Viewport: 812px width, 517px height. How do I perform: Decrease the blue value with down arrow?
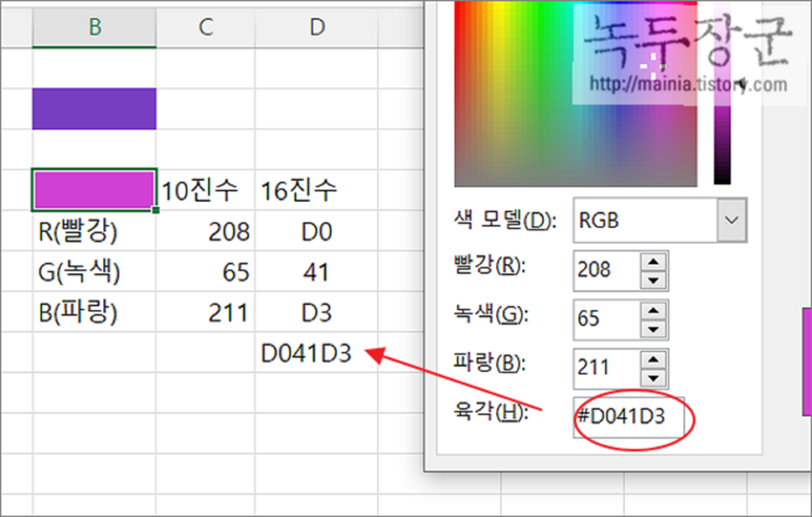[654, 379]
